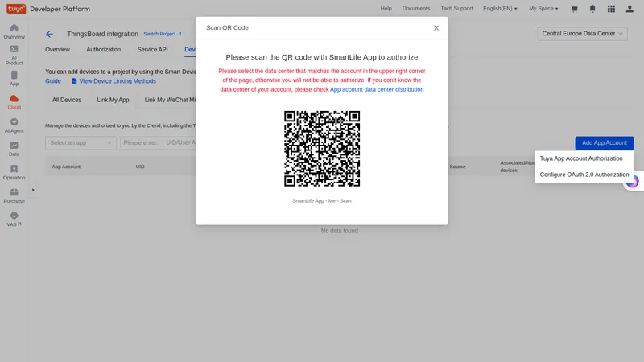
Task: Click the UID/User Account search field
Action: pyautogui.click(x=159, y=143)
